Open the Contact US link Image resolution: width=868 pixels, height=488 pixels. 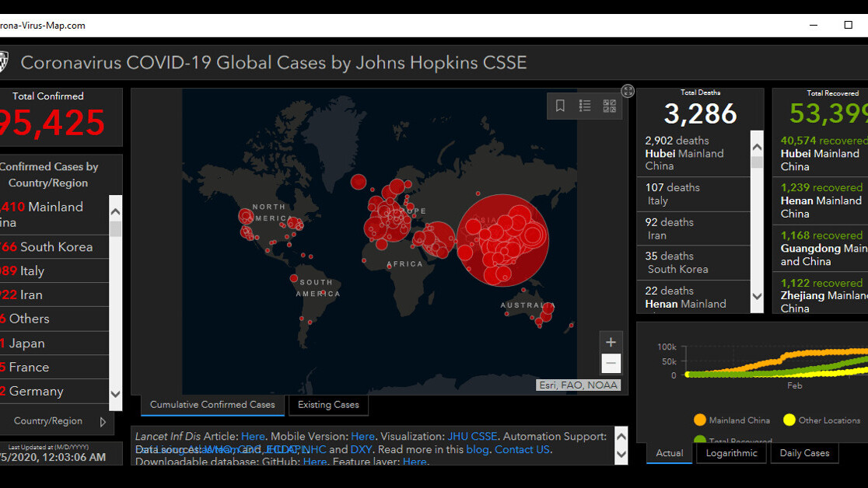[x=522, y=449]
